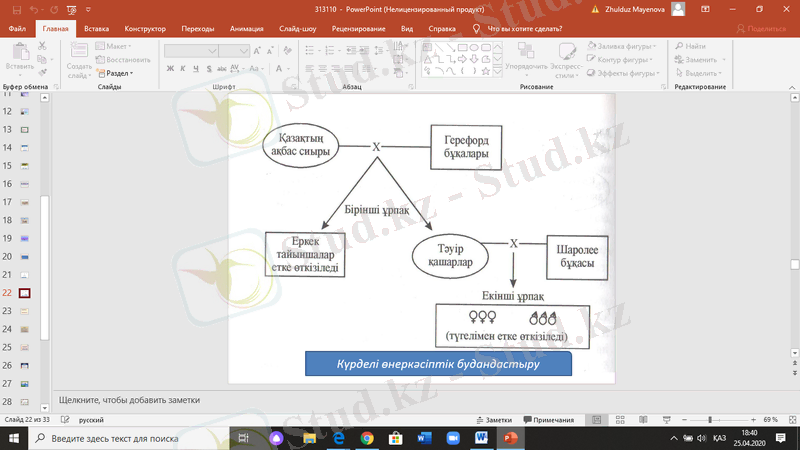Click the lightbulb Tell me icon
This screenshot has height=450, width=800.
pos(476,29)
